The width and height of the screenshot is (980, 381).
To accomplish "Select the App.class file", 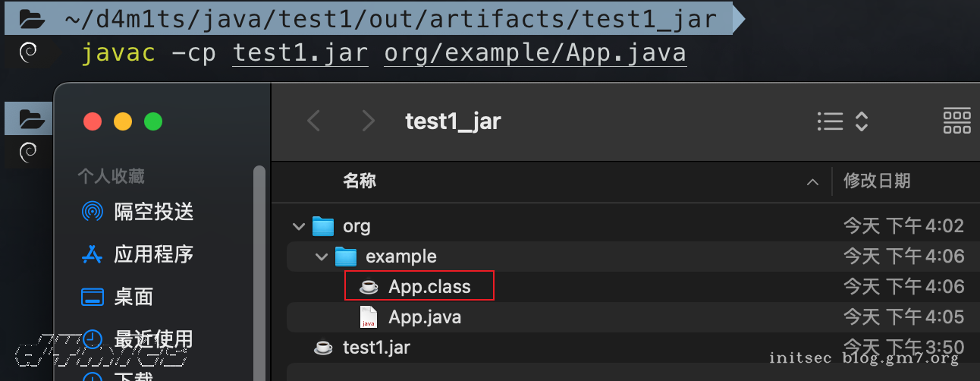I will tap(429, 287).
